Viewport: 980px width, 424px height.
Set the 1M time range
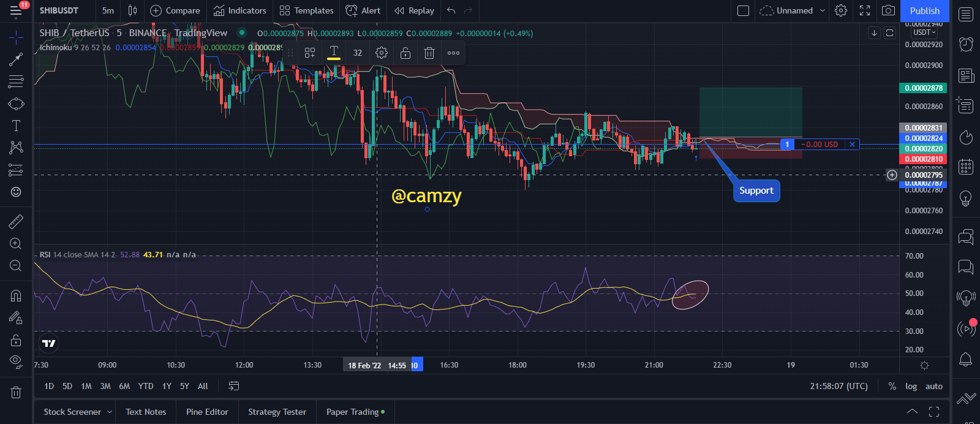click(x=86, y=386)
